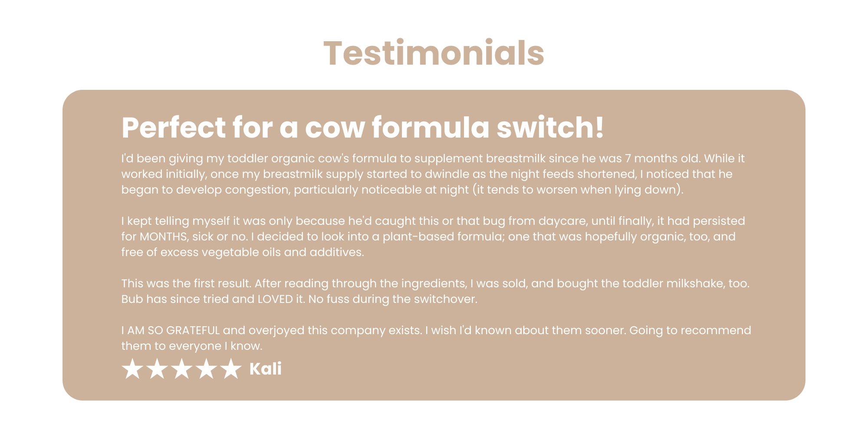The image size is (868, 434).
Task: Click the fifth rating star
Action: tap(231, 369)
